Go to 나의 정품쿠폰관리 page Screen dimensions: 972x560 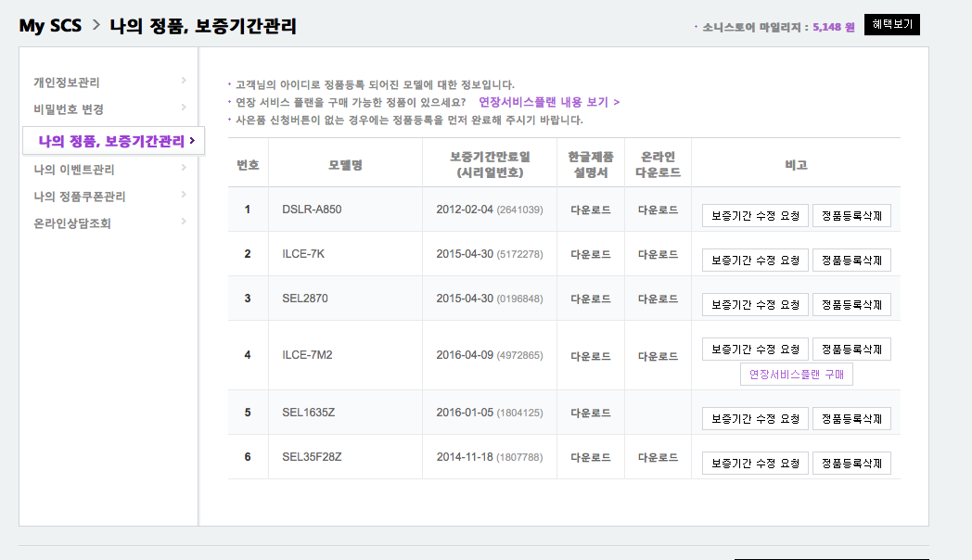[x=80, y=197]
